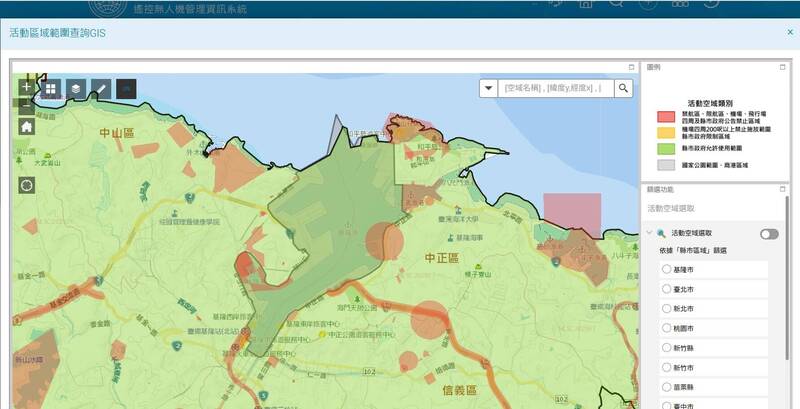Toggle the 活動空域擷取 switch

click(x=769, y=234)
